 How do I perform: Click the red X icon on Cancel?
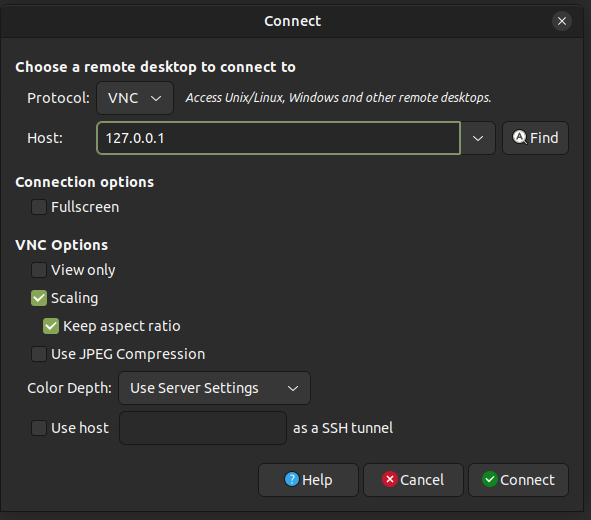390,479
